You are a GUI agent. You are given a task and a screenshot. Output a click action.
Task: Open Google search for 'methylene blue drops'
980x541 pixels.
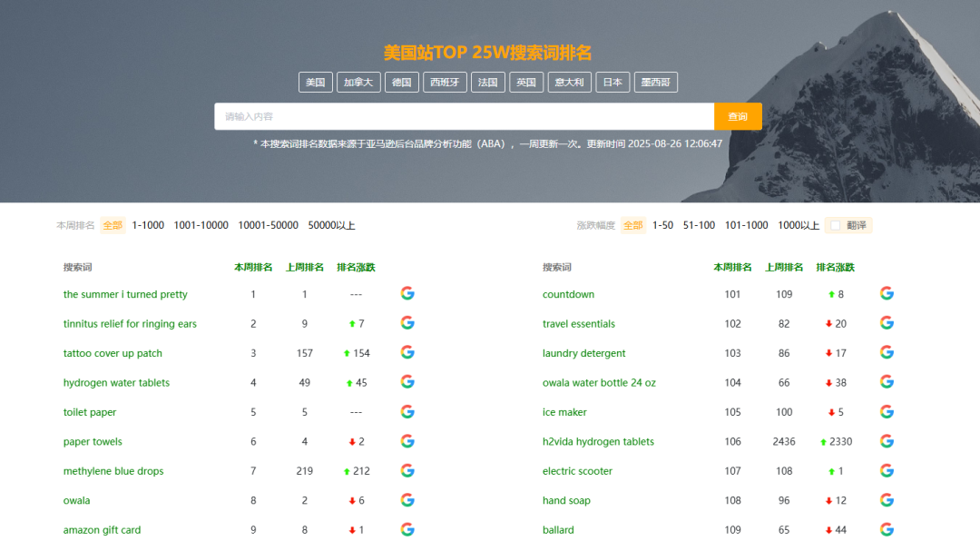(407, 470)
